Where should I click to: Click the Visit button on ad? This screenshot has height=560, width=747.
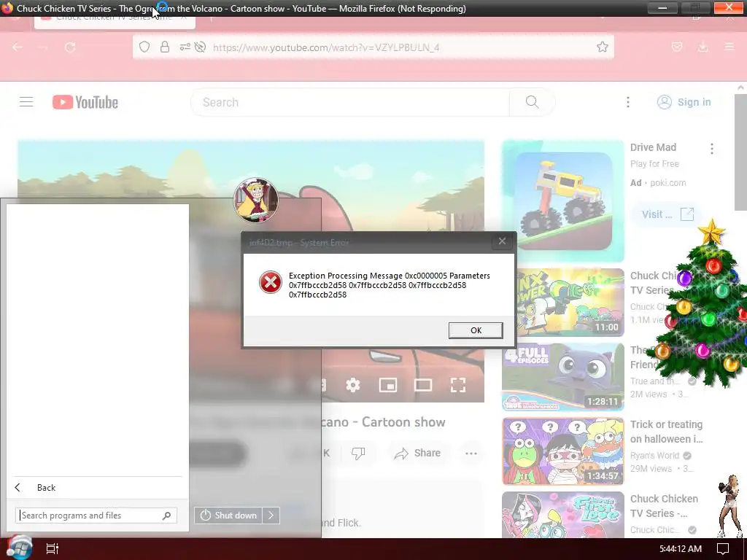point(667,214)
